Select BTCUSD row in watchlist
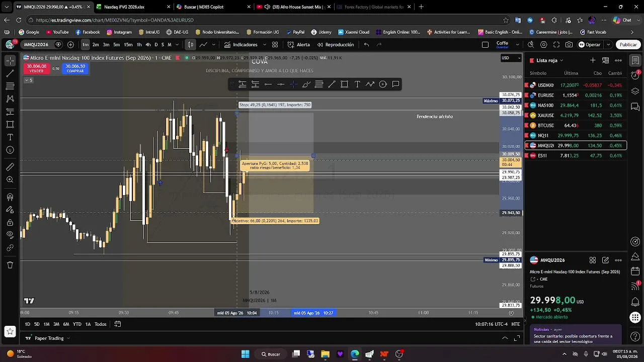The width and height of the screenshot is (644, 362). [x=576, y=126]
